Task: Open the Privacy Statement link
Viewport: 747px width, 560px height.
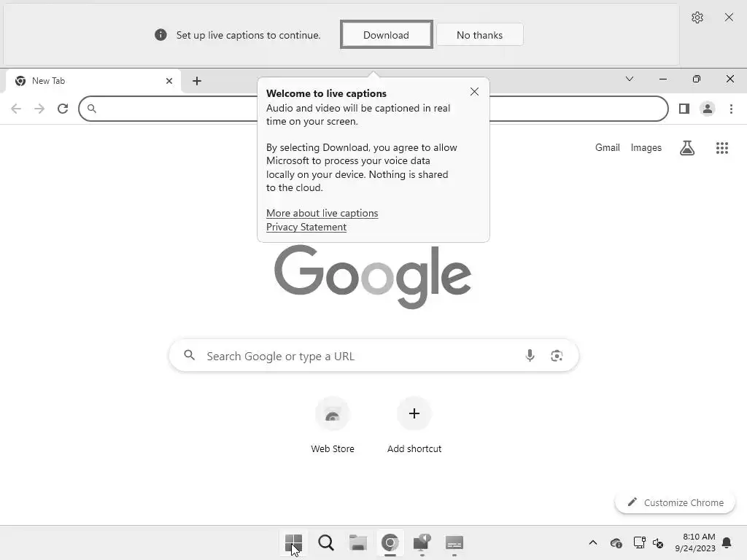Action: point(306,227)
